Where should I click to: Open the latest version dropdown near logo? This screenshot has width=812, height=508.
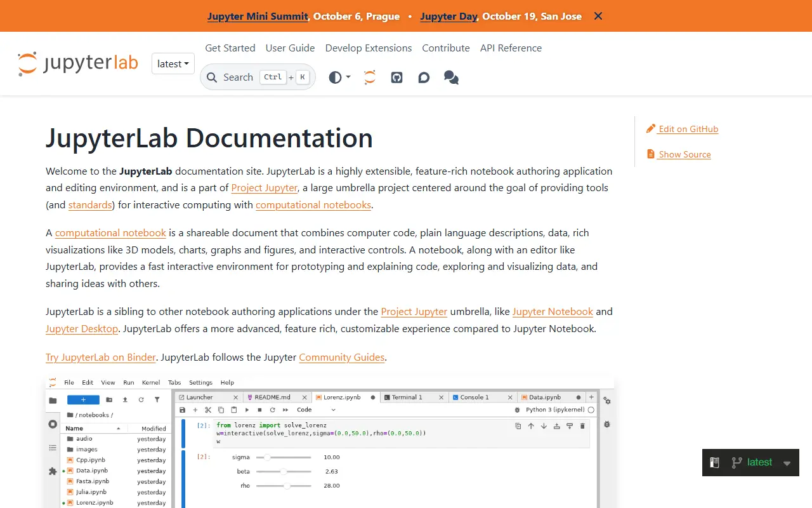point(173,63)
